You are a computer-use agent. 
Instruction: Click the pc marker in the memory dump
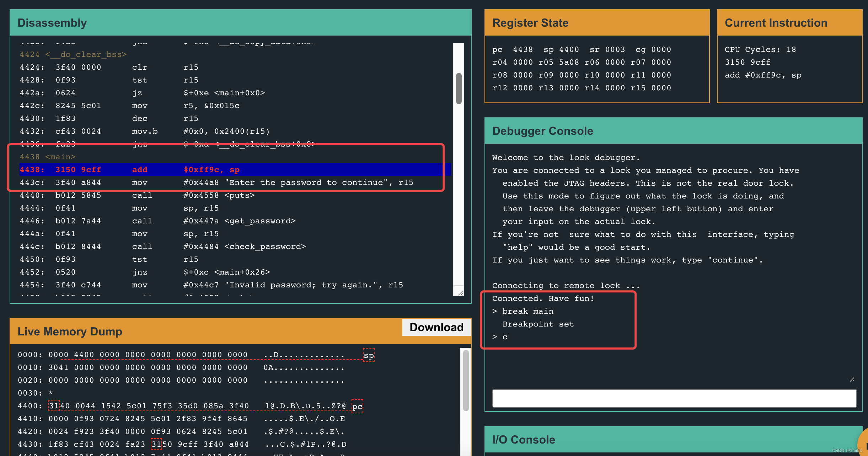[357, 406]
